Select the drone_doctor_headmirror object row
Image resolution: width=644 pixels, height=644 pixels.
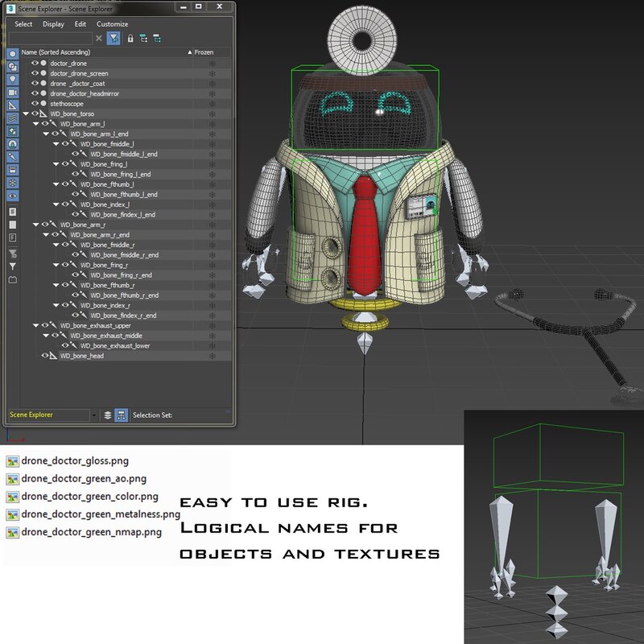pyautogui.click(x=80, y=93)
